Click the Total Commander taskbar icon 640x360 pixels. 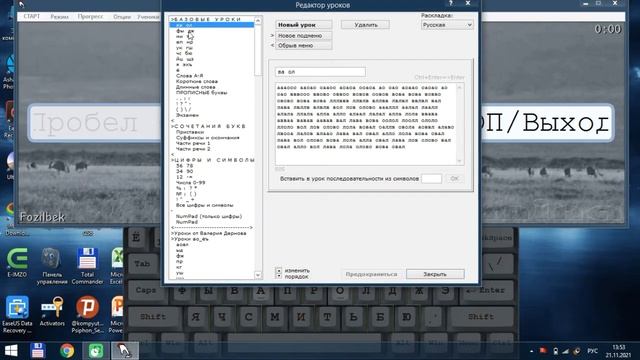click(38, 351)
